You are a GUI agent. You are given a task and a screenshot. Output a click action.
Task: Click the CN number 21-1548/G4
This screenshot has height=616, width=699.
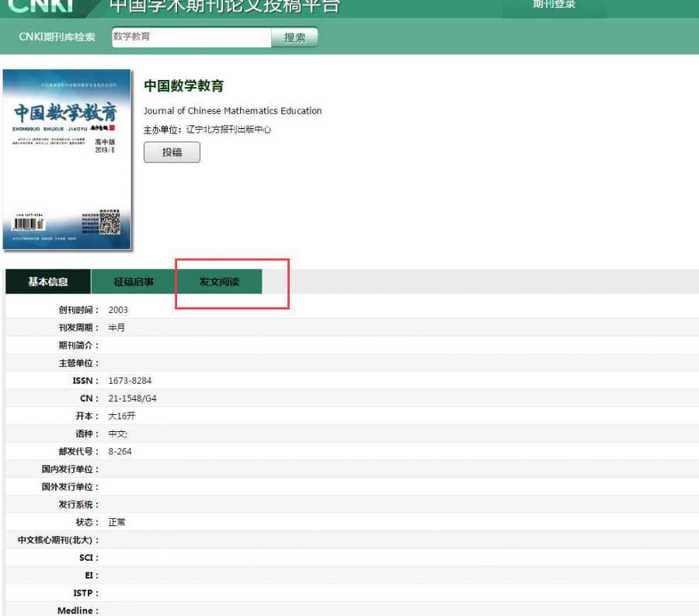point(132,398)
